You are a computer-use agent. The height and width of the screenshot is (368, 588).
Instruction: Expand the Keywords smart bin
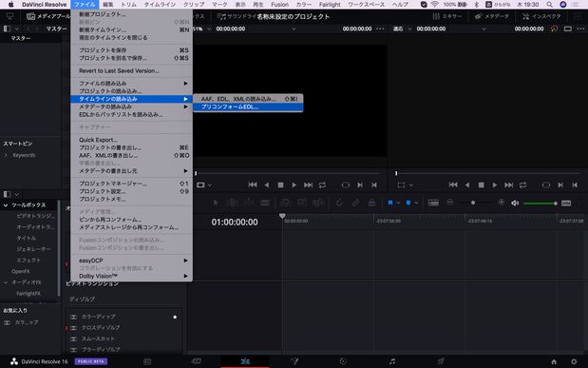coord(6,155)
